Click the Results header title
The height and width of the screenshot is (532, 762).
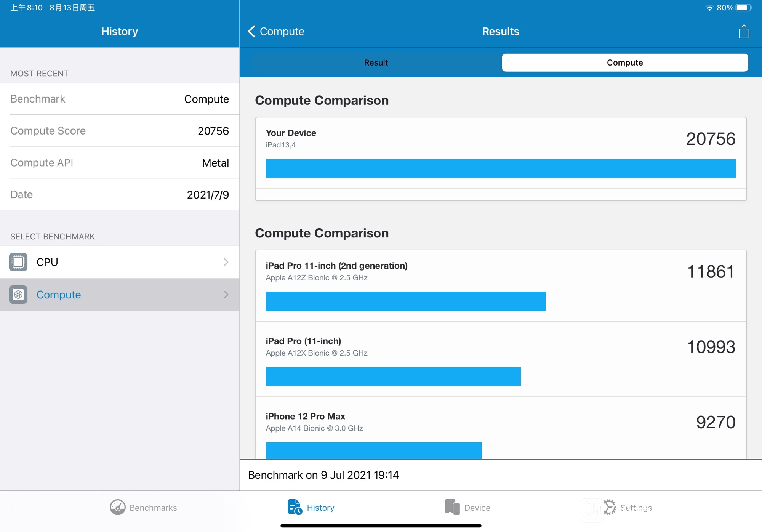[501, 31]
